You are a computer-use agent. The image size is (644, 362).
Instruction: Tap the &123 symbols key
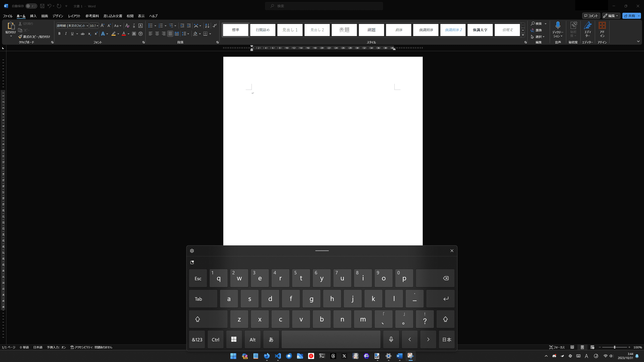197,339
